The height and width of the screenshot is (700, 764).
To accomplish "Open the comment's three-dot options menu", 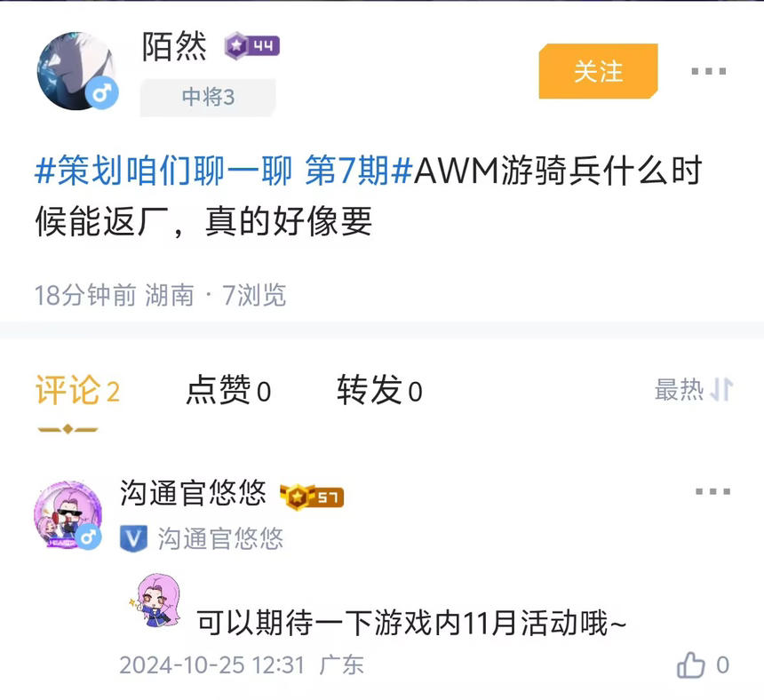I will [712, 491].
